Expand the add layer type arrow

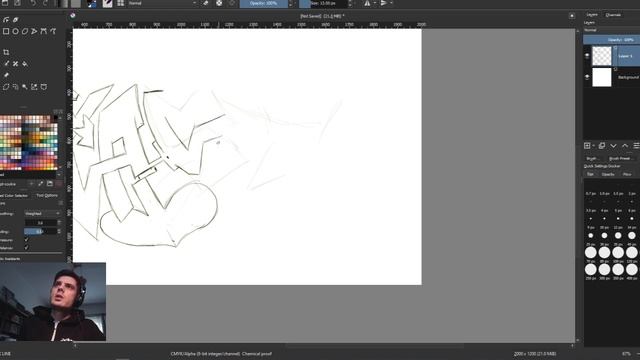(x=593, y=146)
